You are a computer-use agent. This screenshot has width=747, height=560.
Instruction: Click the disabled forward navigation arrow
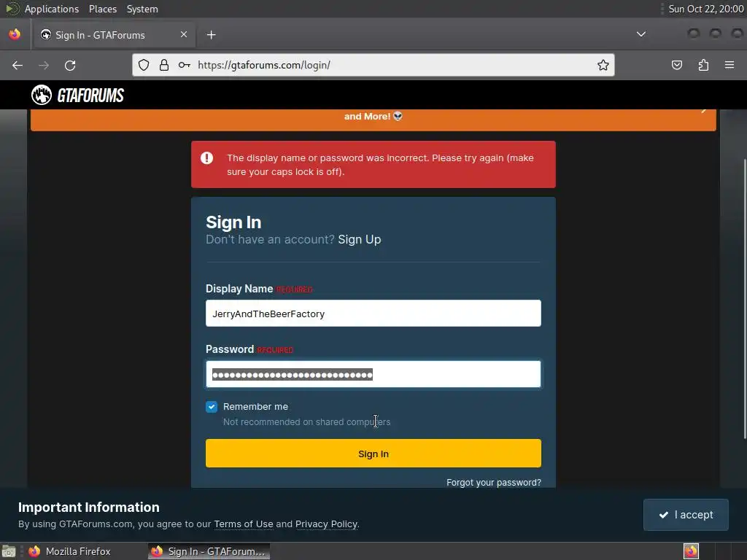44,65
